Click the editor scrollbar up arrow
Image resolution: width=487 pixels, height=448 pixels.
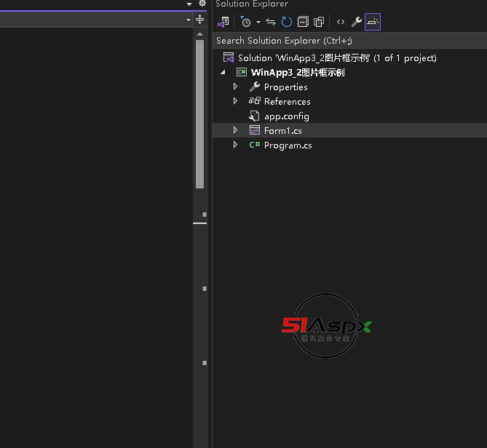tap(199, 33)
